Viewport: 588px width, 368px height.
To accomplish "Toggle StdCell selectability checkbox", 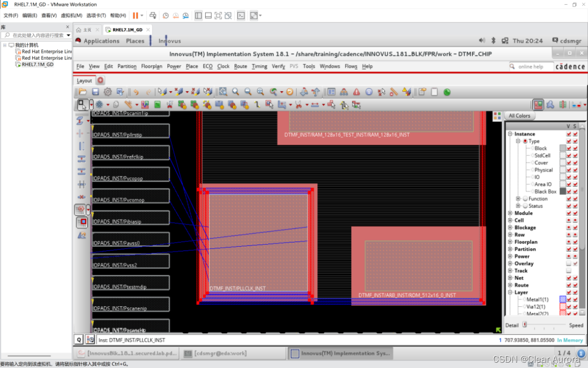I will (575, 156).
